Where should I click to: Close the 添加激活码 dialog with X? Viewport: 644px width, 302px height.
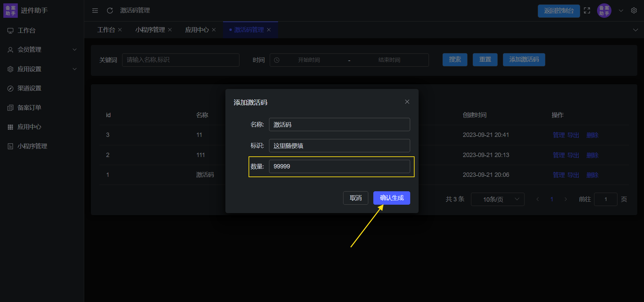[x=407, y=102]
